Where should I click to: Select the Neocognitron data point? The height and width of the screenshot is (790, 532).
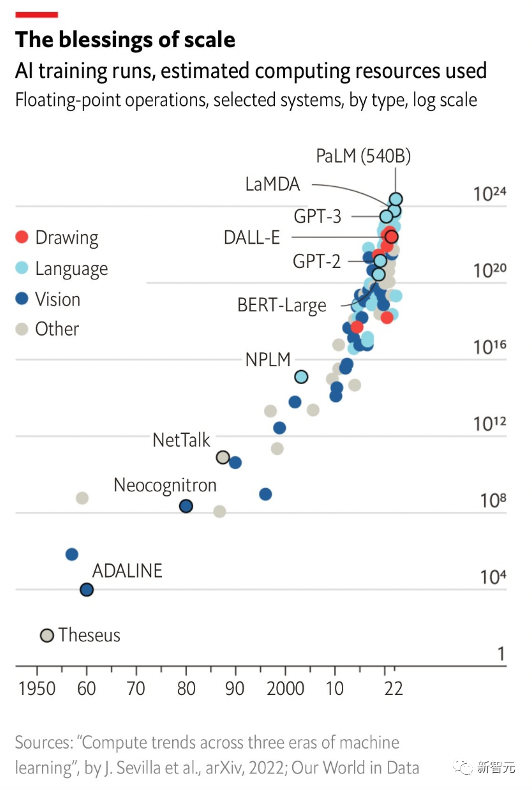click(186, 506)
